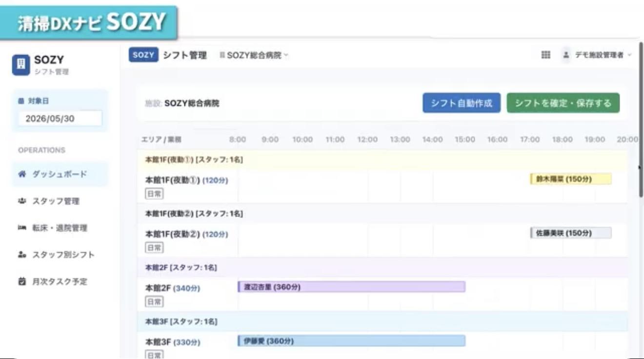
Task: Click the 8:00 time column header
Action: [x=238, y=140]
